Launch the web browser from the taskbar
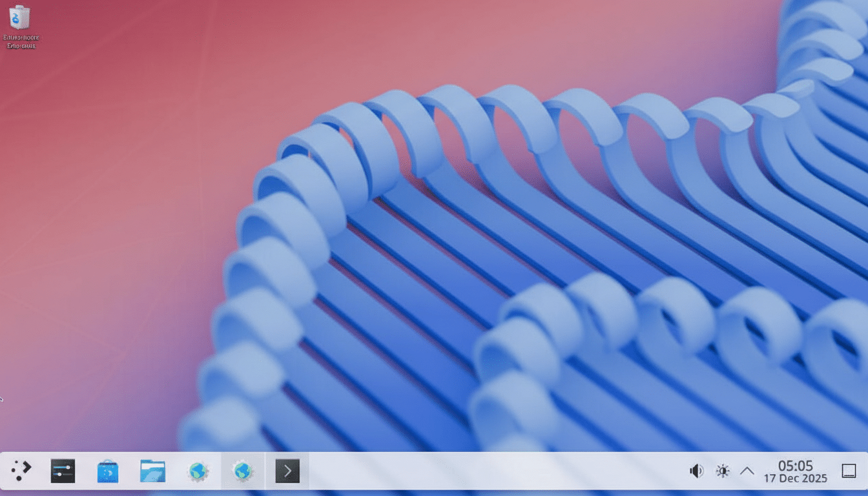This screenshot has height=496, width=868. [198, 471]
